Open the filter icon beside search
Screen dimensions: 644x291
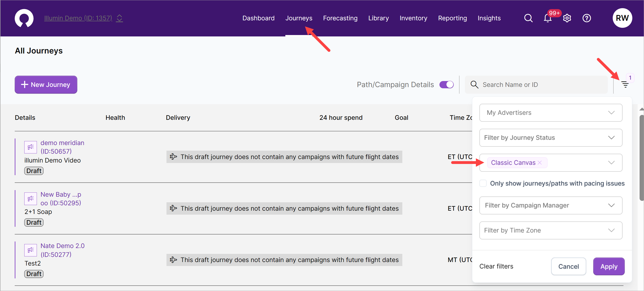625,85
